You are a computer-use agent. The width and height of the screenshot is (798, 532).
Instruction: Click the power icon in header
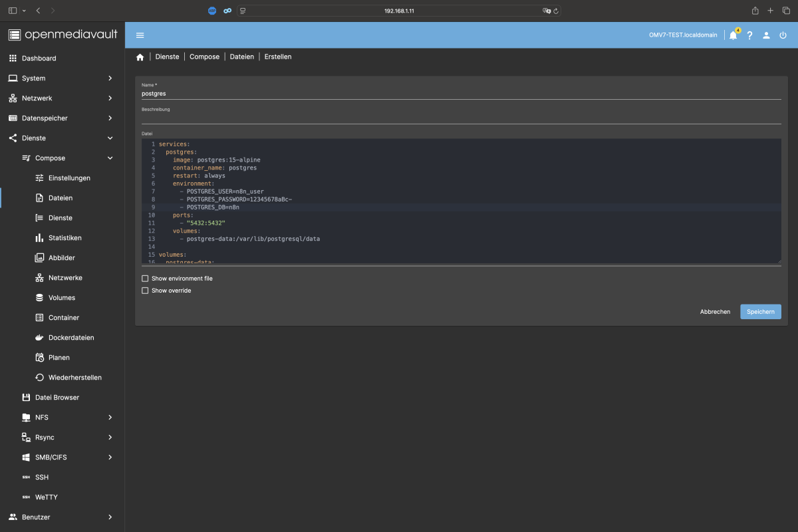783,35
